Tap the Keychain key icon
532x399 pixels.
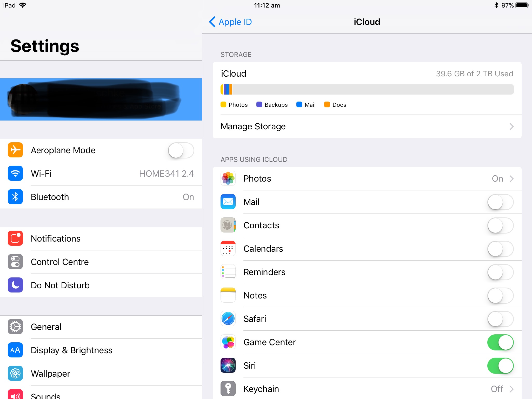[x=228, y=389]
